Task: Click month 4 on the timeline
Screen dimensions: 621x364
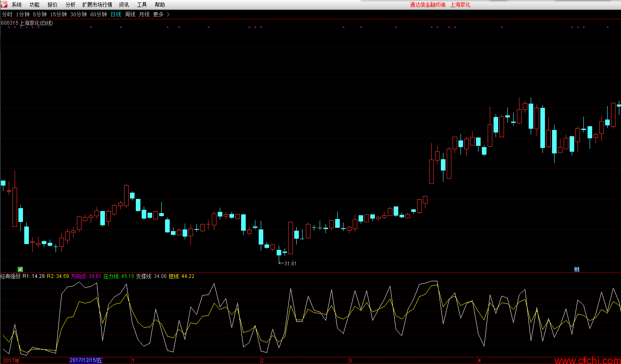Action: tap(479, 360)
